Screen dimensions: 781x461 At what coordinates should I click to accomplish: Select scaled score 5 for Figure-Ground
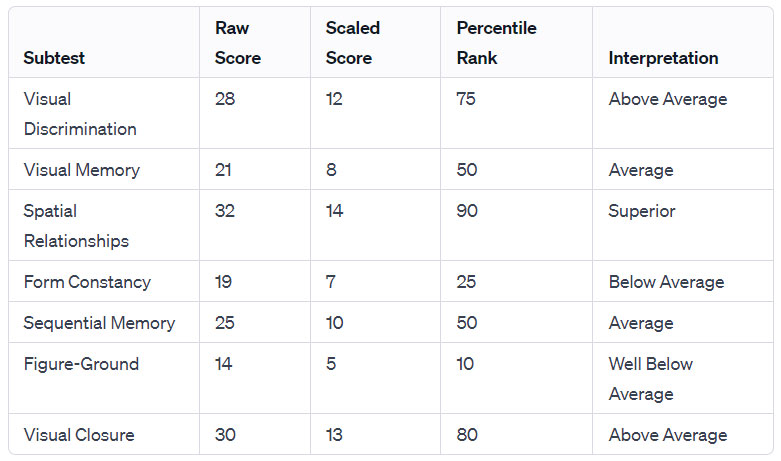pyautogui.click(x=331, y=364)
